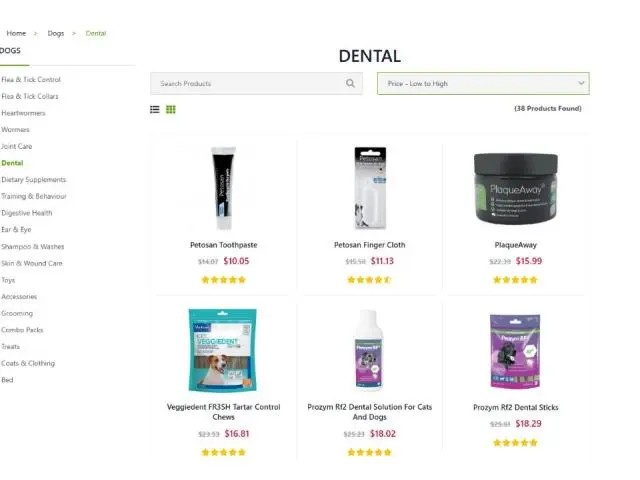The width and height of the screenshot is (640, 480).
Task: Click the search magnifier icon
Action: (x=350, y=83)
